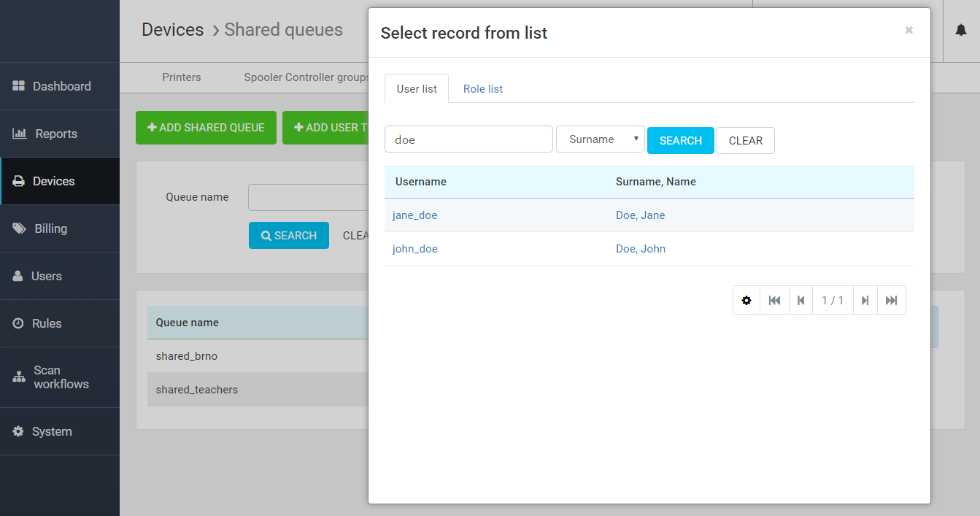This screenshot has width=980, height=516.
Task: Switch to the Role list tab
Action: coord(482,89)
